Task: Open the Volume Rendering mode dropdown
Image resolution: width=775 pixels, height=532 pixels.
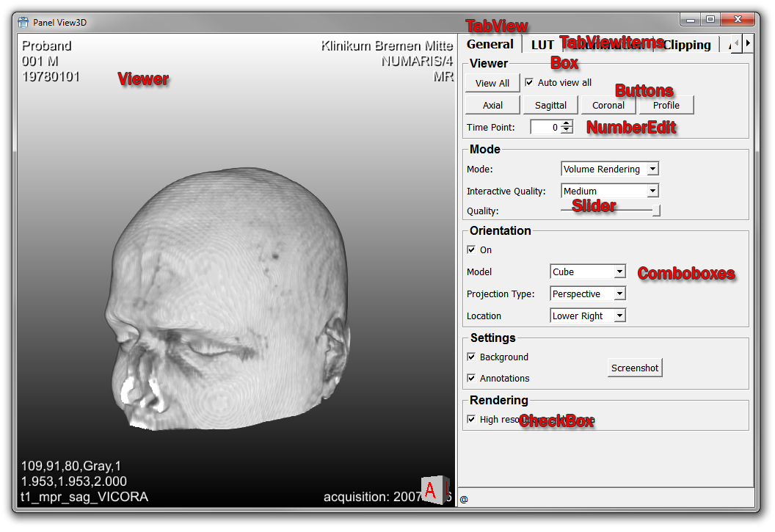Action: 652,170
